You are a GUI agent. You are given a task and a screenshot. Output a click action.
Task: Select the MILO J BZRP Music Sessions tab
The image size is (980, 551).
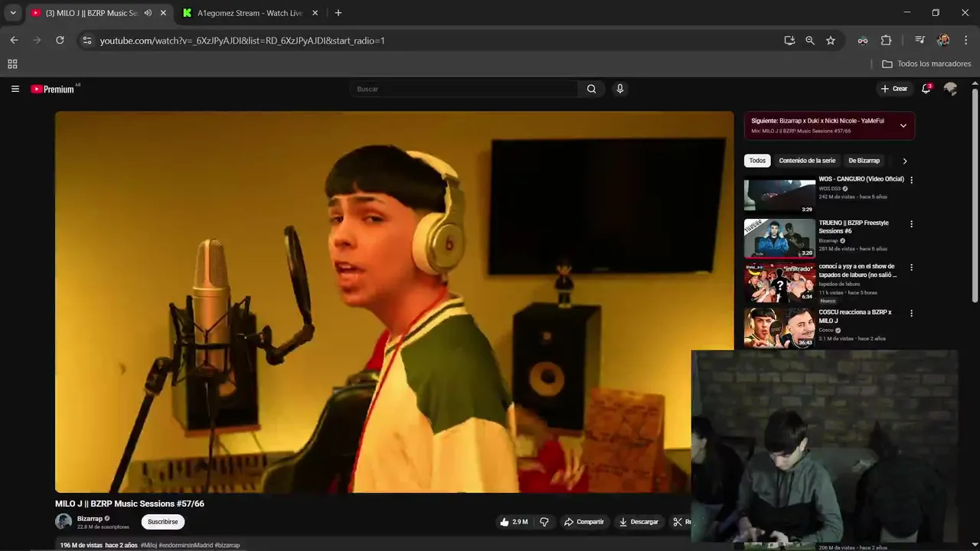90,13
